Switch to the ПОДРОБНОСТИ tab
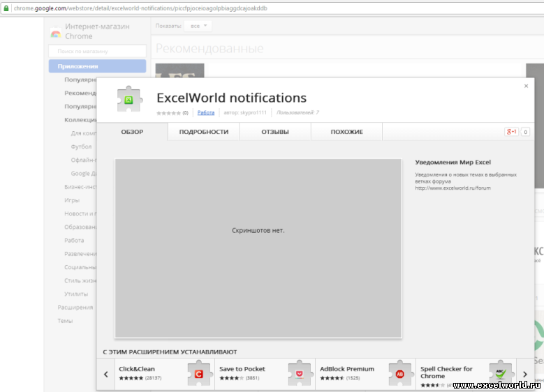Image resolution: width=544 pixels, height=392 pixels. (204, 132)
